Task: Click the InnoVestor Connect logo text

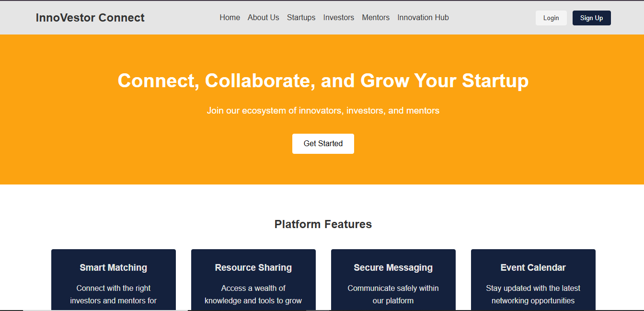Action: coord(90,18)
